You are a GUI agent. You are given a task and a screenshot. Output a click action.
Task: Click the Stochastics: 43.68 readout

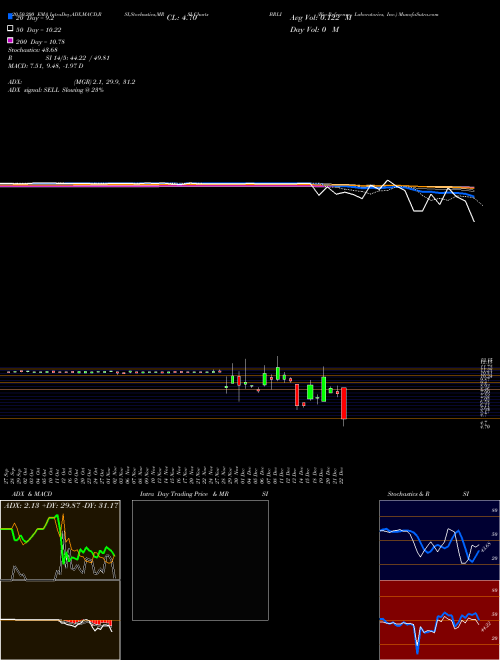click(x=32, y=50)
